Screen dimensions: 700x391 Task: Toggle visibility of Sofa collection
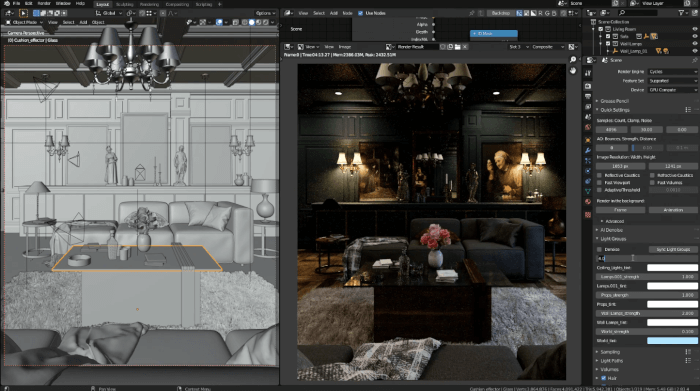[x=695, y=36]
